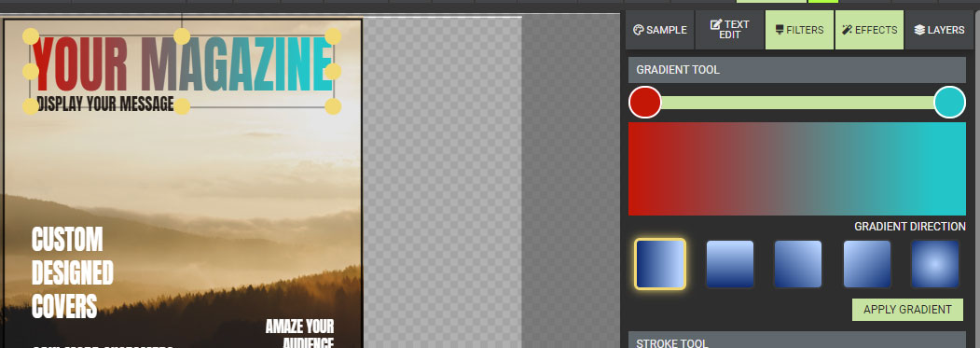Click the middle-left selection handle
The width and height of the screenshot is (980, 348).
click(x=31, y=71)
